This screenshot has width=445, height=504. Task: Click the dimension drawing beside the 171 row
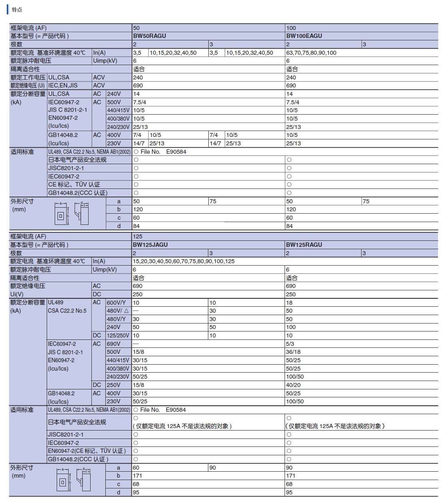pos(73,480)
